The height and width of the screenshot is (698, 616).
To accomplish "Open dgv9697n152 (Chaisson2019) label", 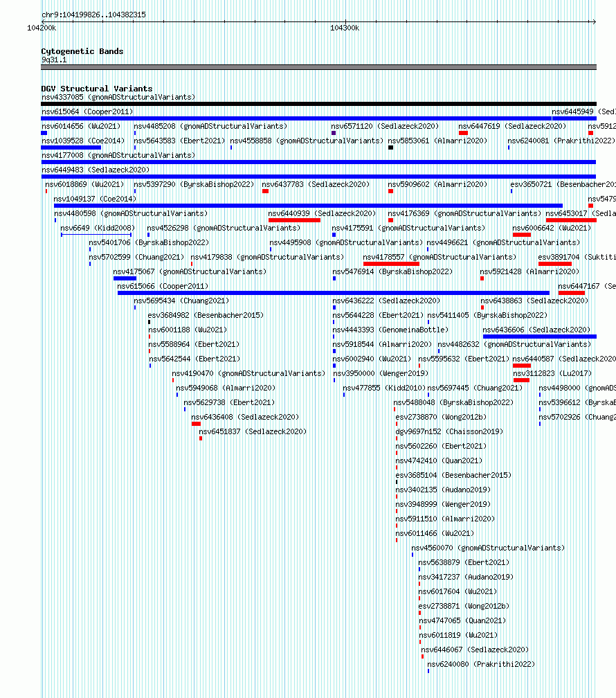I will point(449,432).
